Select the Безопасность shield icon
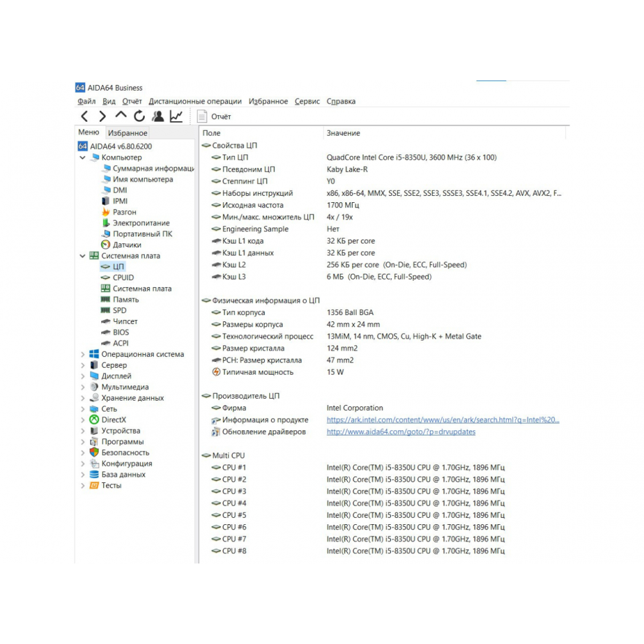 pos(94,453)
